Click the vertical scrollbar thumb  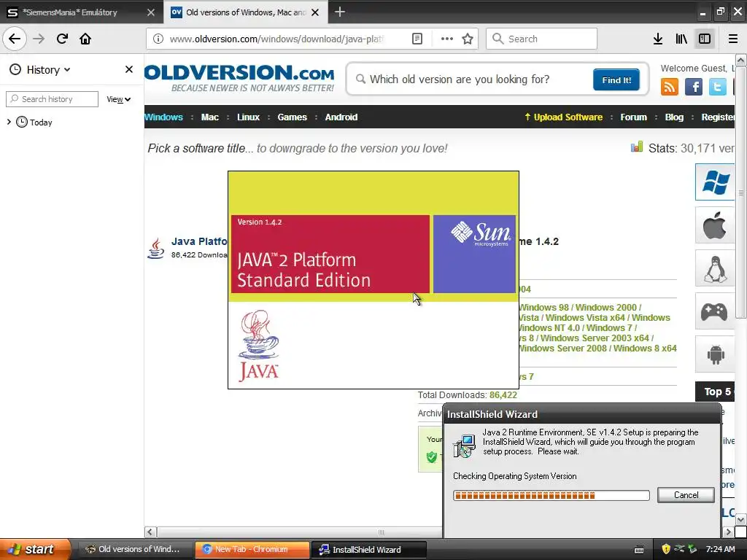(x=741, y=192)
